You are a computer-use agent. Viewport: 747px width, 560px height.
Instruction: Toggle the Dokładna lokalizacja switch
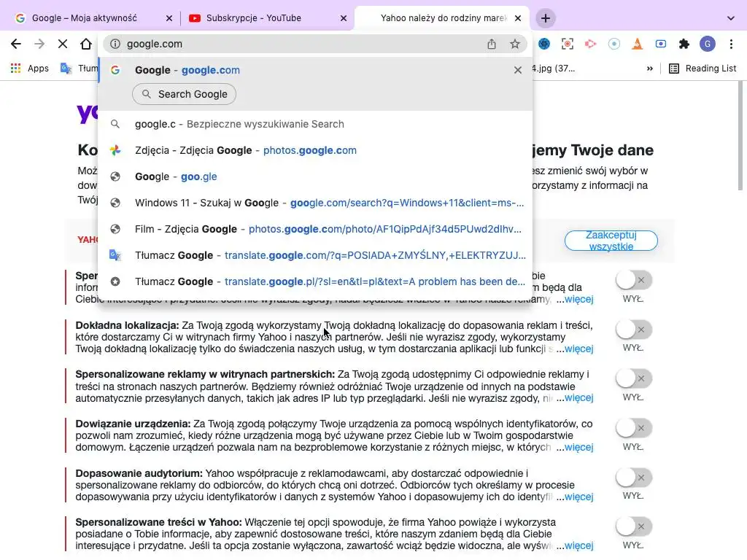[x=633, y=330]
